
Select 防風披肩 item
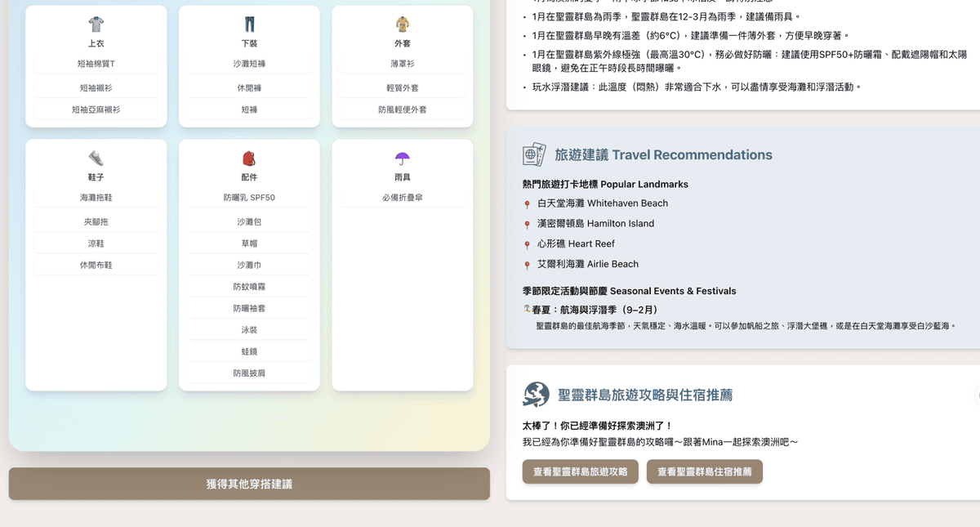[249, 373]
